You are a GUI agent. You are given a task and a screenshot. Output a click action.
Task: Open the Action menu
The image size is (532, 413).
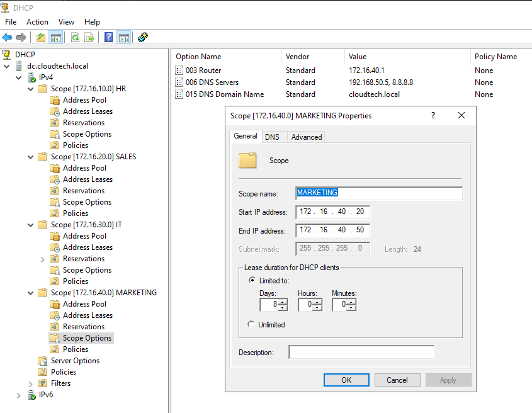pos(37,22)
